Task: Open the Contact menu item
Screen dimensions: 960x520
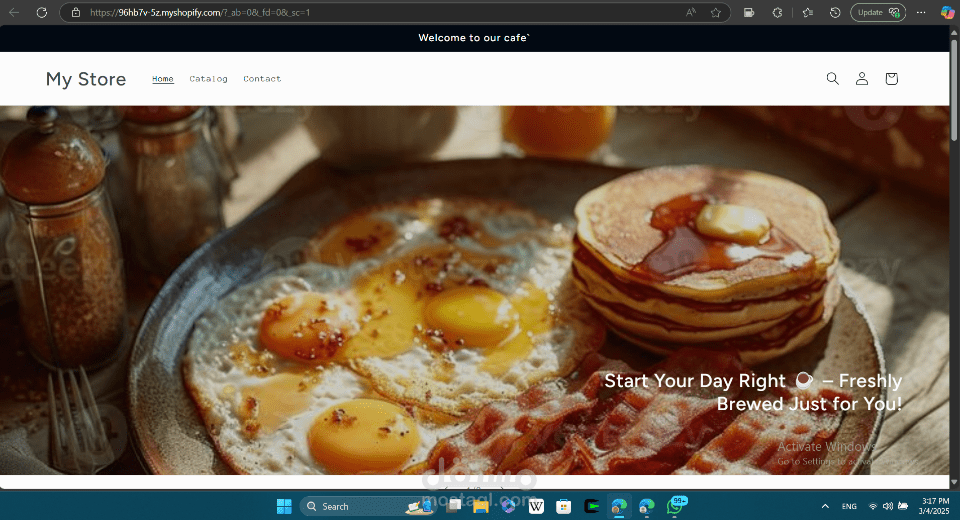Action: tap(262, 78)
